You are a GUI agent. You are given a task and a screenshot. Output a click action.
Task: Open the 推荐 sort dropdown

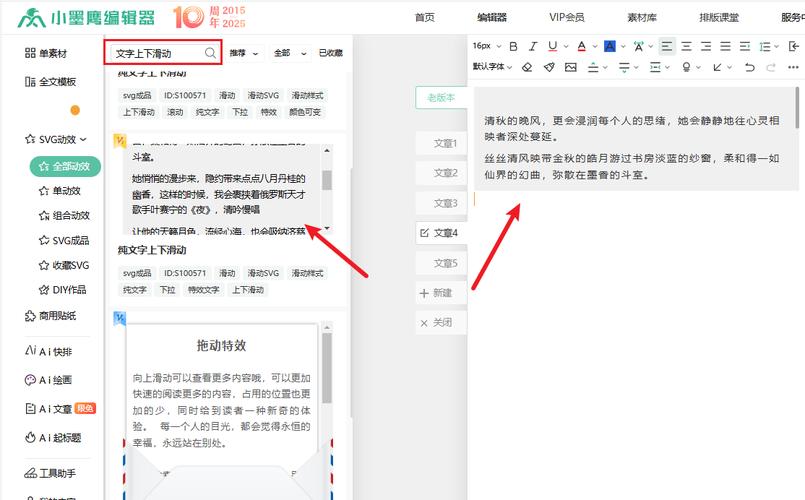[x=243, y=53]
